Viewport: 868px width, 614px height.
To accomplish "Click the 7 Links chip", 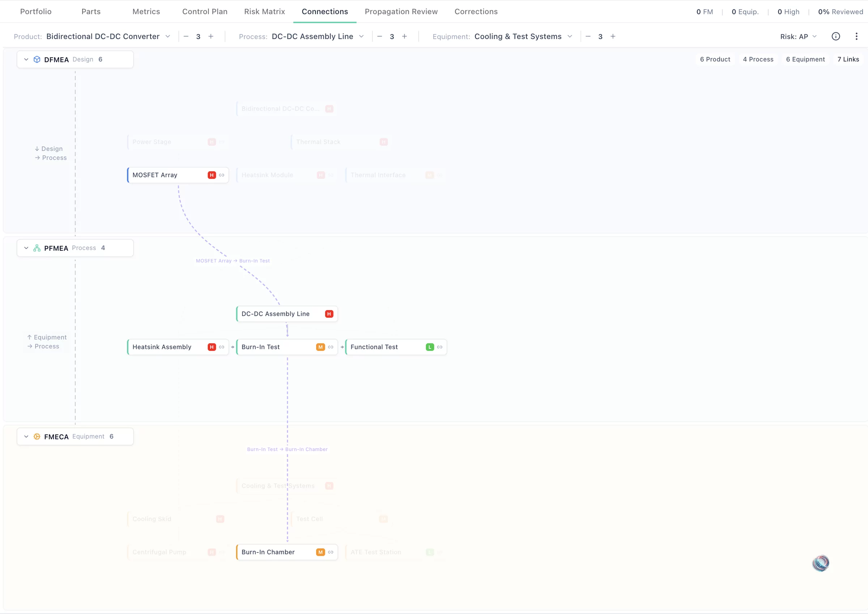I will pyautogui.click(x=848, y=59).
